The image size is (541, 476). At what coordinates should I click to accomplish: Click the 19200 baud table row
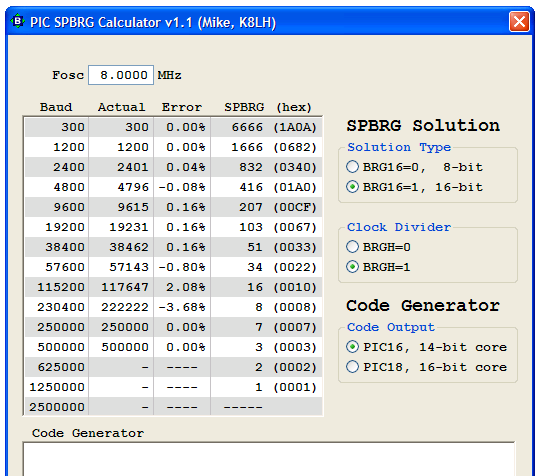(174, 227)
